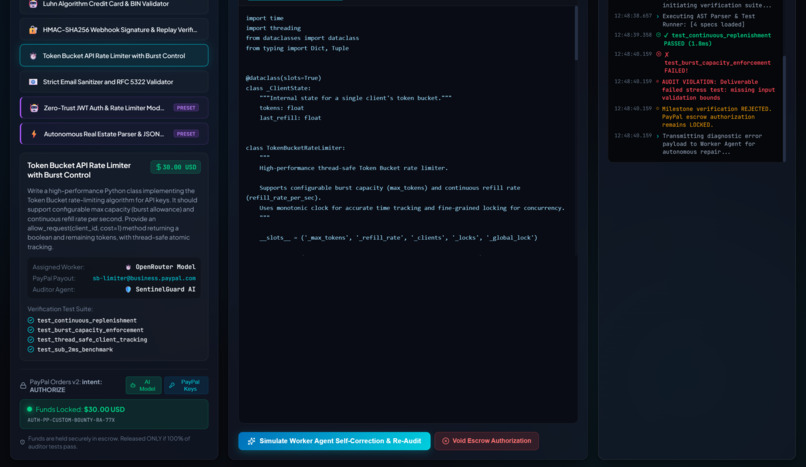Click 'AUTH-PP-CUSTOM-BOUNTY-RA-77X' authorization ID
806x467 pixels.
coord(71,420)
